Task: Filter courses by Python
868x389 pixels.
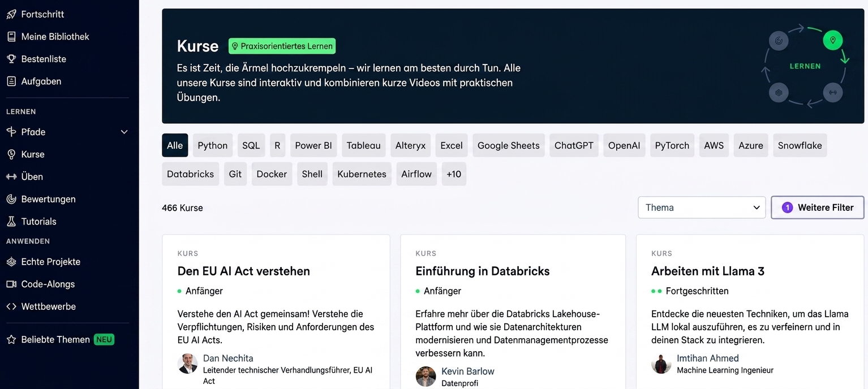Action: click(213, 145)
